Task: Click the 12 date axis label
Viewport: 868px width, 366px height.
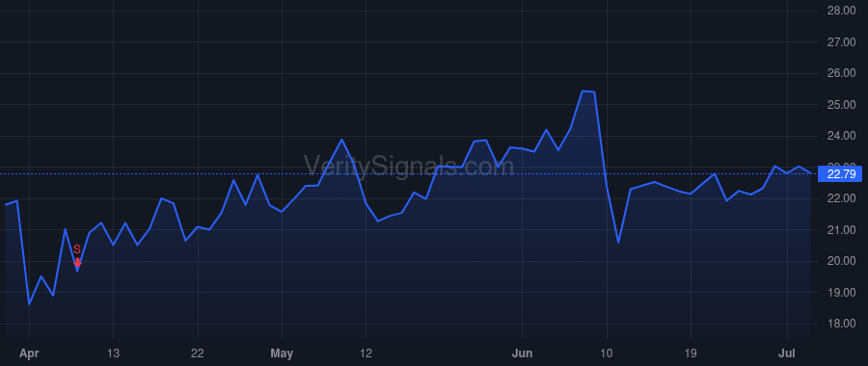Action: (366, 353)
